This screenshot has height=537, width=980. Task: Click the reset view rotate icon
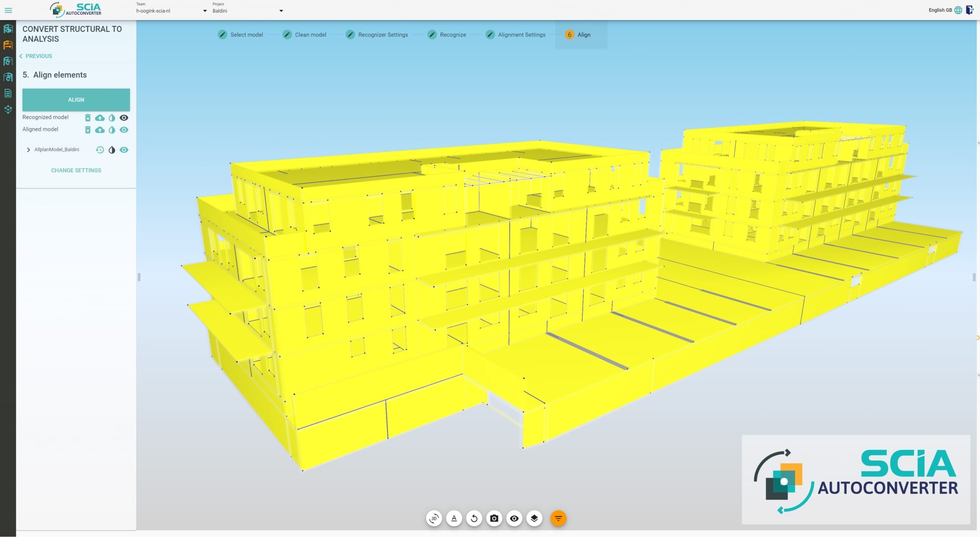[474, 518]
